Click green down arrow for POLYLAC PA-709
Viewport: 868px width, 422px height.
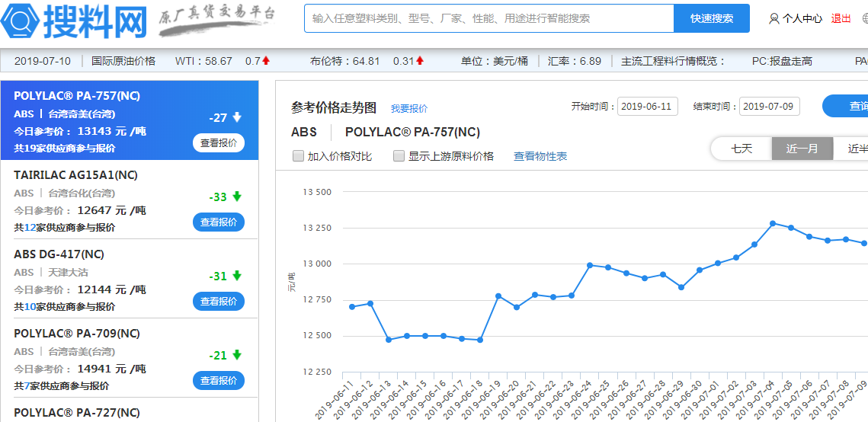click(237, 355)
